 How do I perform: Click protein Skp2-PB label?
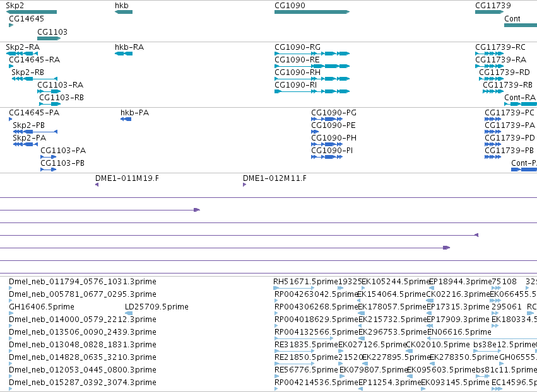(28, 125)
